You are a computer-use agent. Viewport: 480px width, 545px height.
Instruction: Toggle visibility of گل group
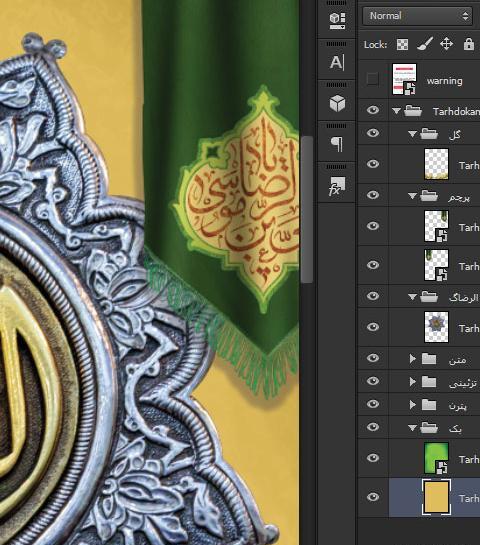coord(373,133)
